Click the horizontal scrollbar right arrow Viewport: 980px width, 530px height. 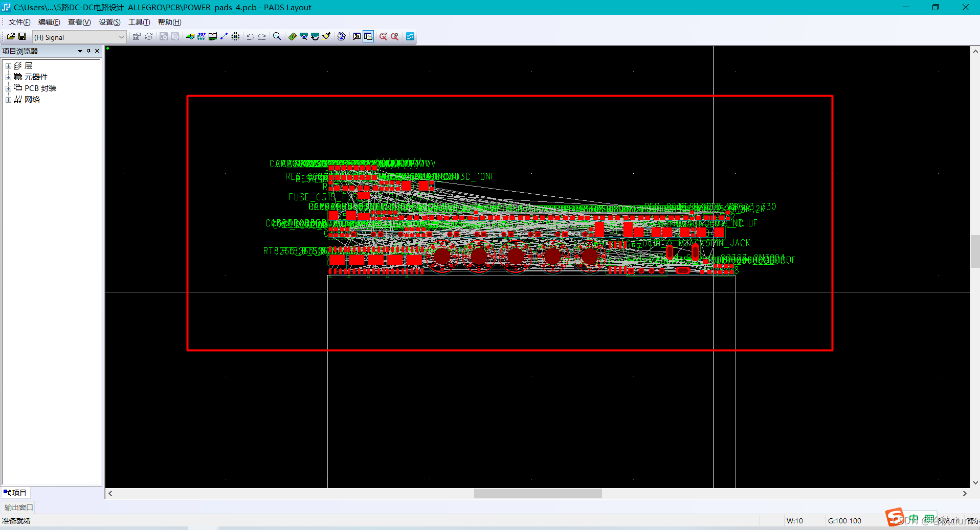[x=965, y=494]
